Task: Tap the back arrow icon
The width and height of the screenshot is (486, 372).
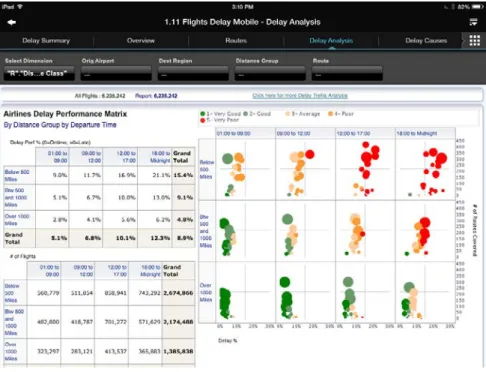Action: coord(12,22)
